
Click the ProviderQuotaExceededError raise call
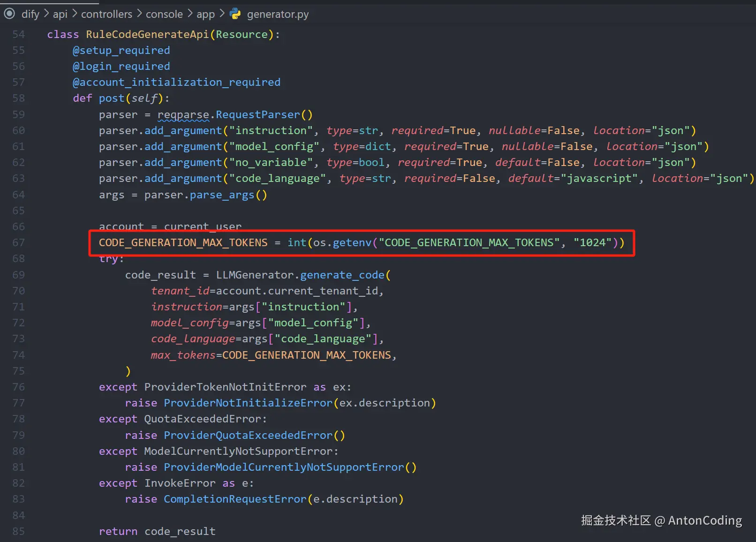pyautogui.click(x=248, y=435)
